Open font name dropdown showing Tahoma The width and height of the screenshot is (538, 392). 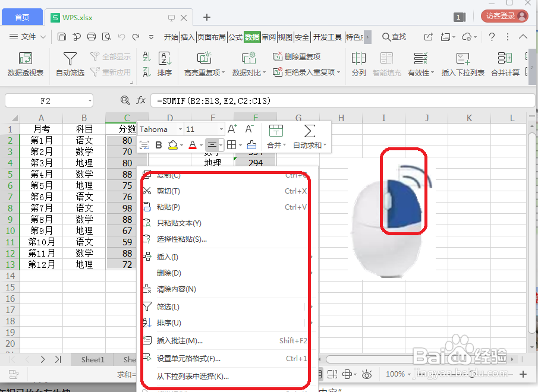(x=180, y=129)
